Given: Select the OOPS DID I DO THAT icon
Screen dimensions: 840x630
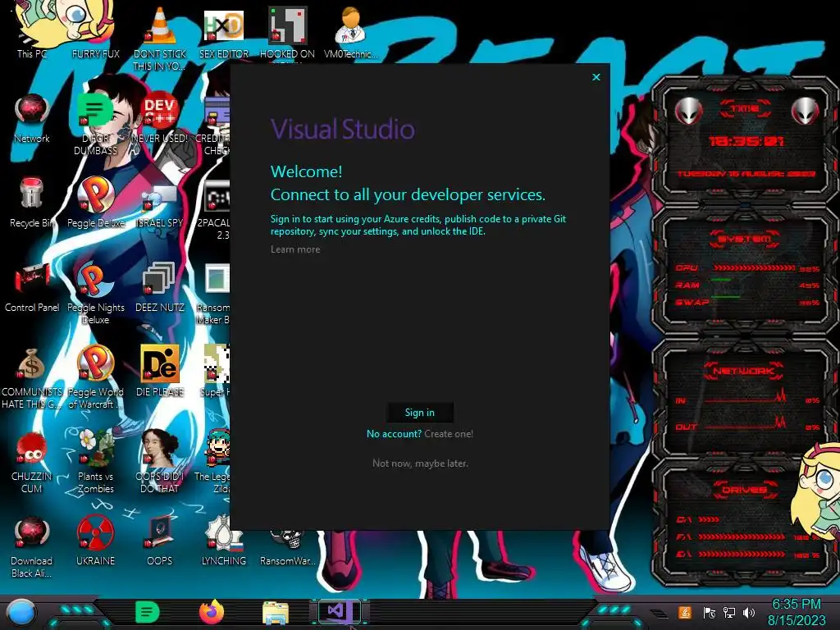Looking at the screenshot, I should [x=160, y=462].
